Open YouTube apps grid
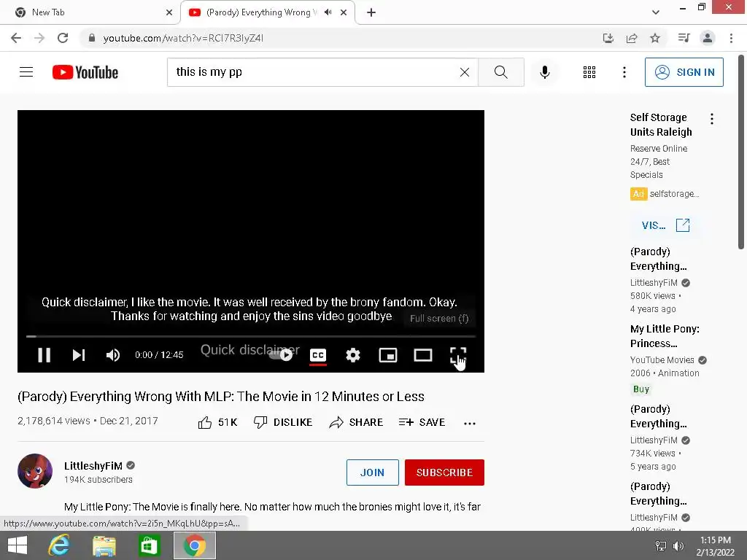Screen dimensions: 747x560 (589, 72)
